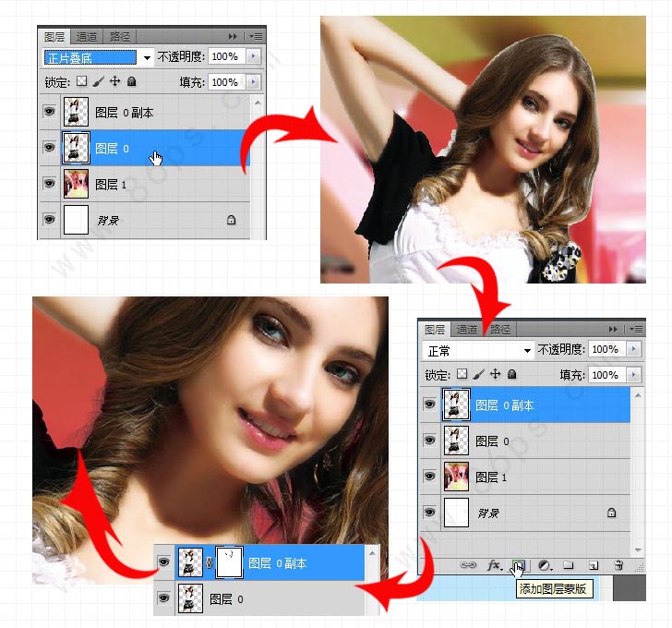Hide 图层 1 in the 正常 panel
Screen dimensions: 672x628
pos(429,477)
